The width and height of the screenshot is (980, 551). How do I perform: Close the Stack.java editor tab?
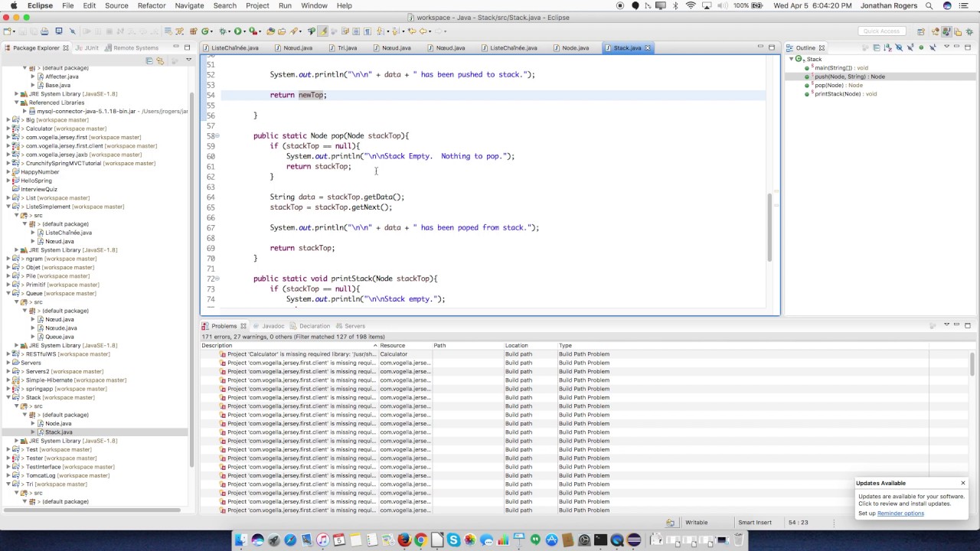pos(647,47)
